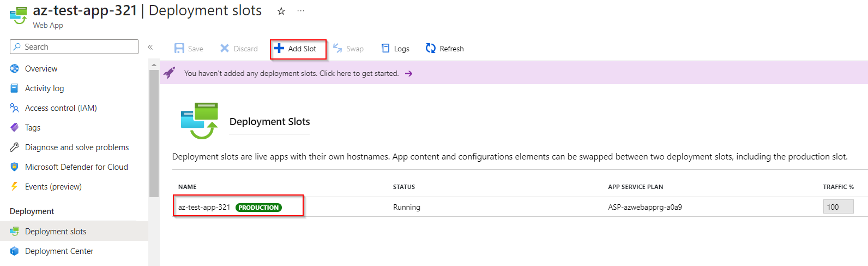Click the Save floppy disk icon

pyautogui.click(x=179, y=49)
